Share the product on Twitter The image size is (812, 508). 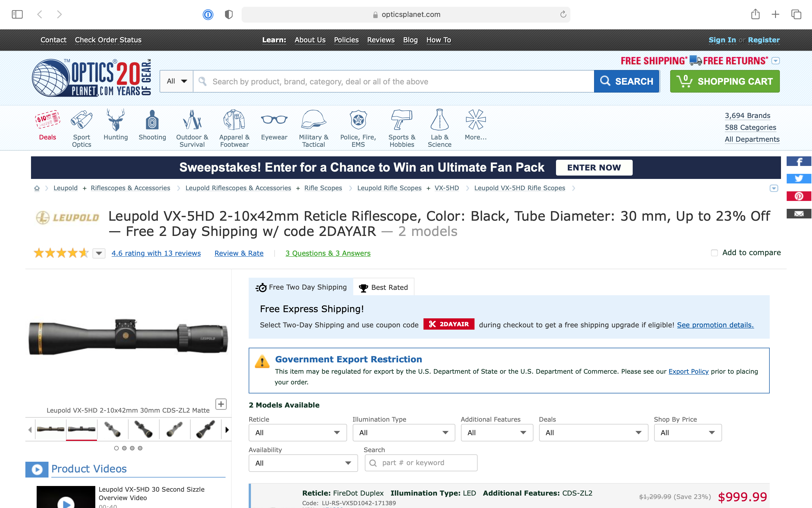(799, 178)
